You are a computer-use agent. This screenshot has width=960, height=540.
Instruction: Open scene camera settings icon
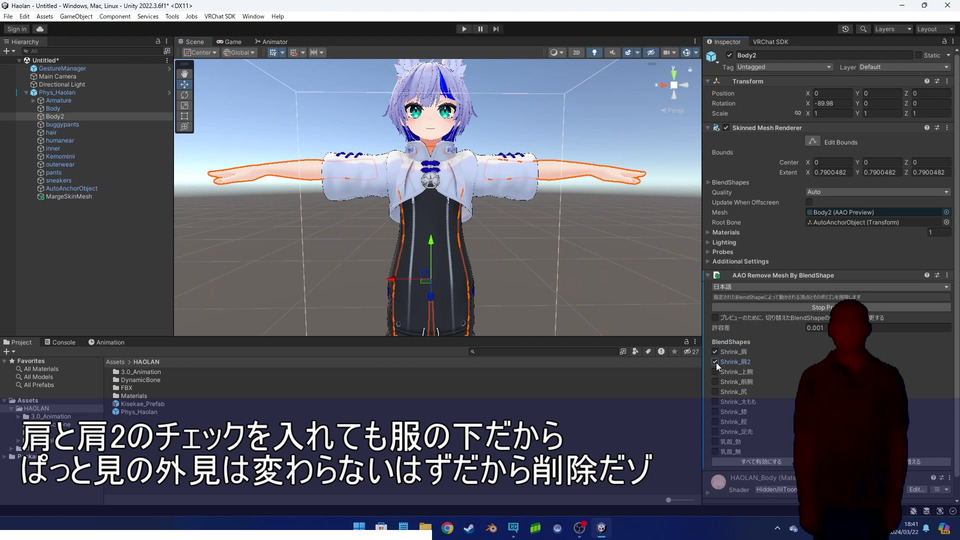click(x=669, y=53)
